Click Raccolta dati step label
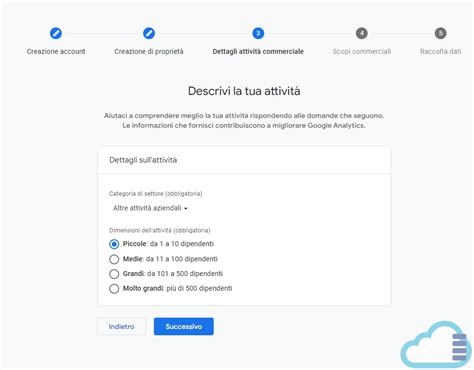This screenshot has height=370, width=474. 440,51
